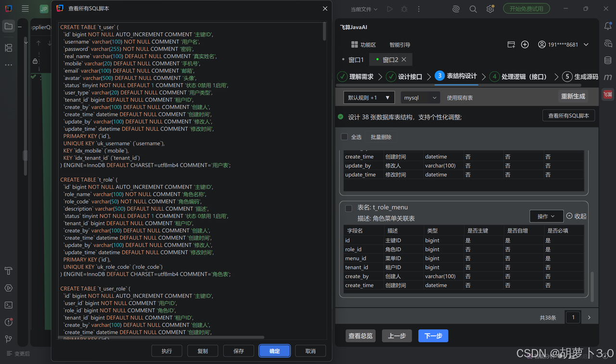616x364 pixels.
Task: Open the Build hammer tool window
Action: click(8, 271)
